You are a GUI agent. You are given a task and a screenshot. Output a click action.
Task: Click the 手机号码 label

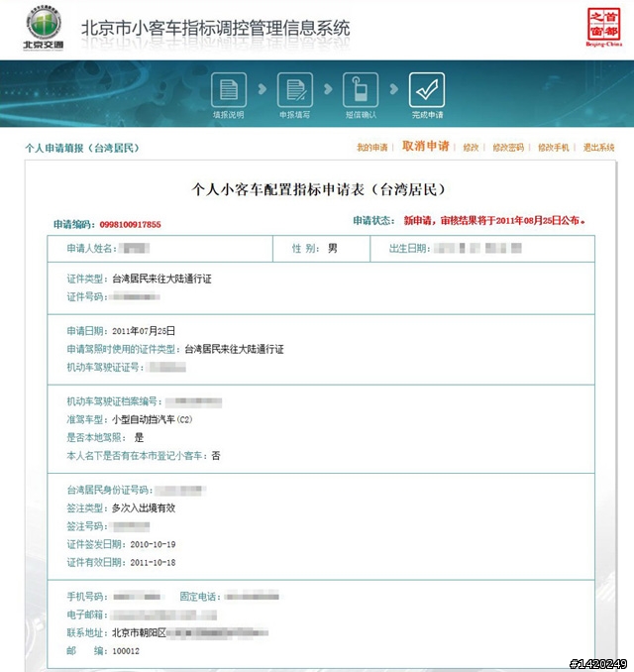coord(87,597)
